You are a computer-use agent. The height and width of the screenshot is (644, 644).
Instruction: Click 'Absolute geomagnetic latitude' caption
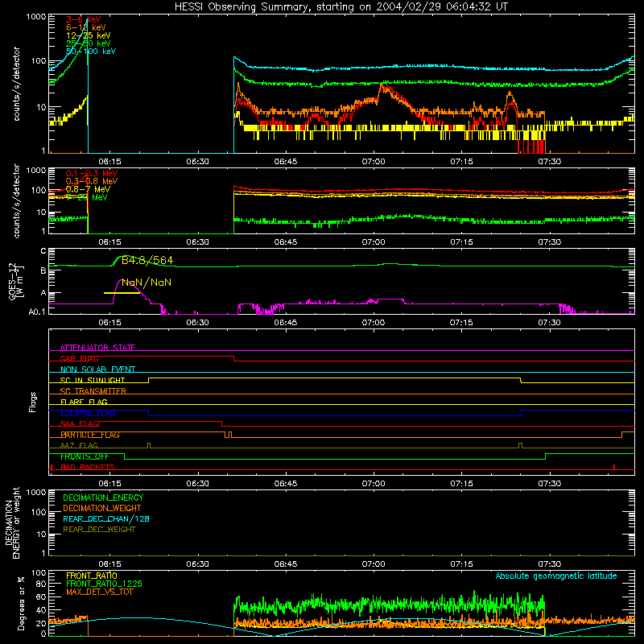tap(556, 576)
